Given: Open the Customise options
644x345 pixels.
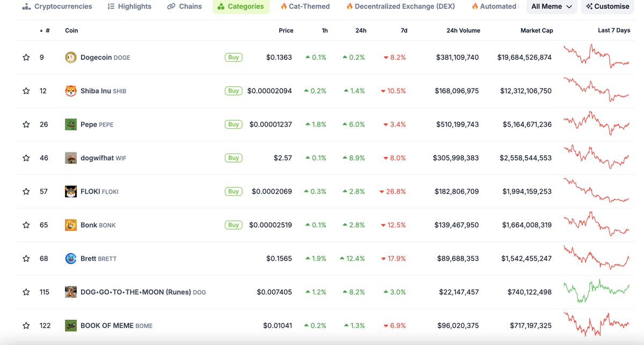Looking at the screenshot, I should 608,6.
